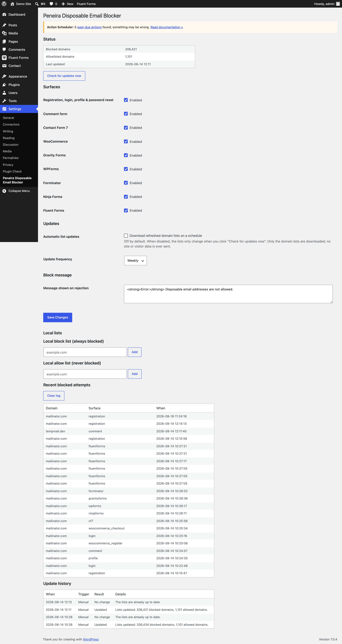Click the 2026-08-18 11:24:18 timestamp cell
Viewport: 342px width, 644px height.
171,416
